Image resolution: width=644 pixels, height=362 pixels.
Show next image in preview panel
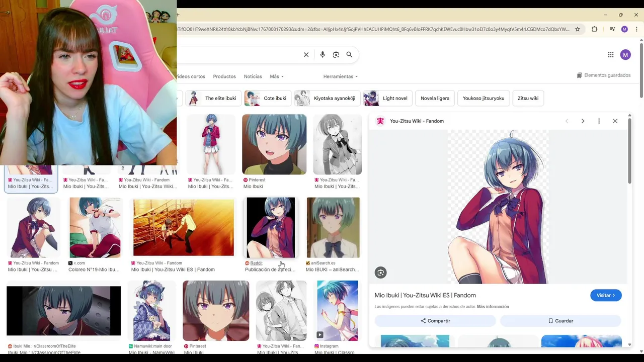point(583,121)
